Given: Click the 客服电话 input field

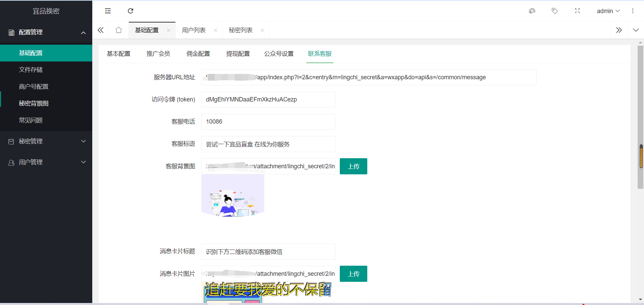Looking at the screenshot, I should point(268,122).
